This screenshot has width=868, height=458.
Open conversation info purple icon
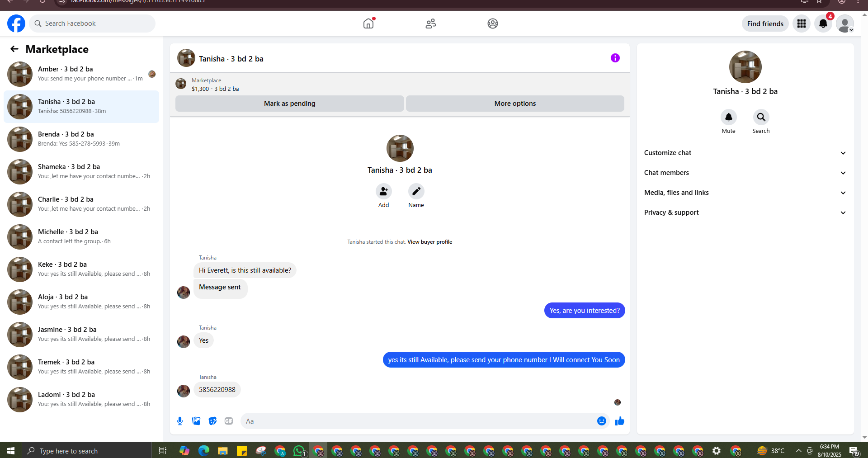pos(615,58)
